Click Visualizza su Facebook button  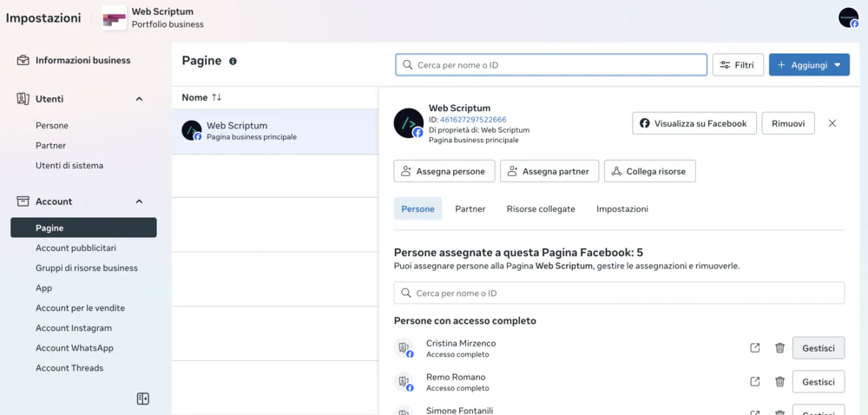tap(694, 123)
